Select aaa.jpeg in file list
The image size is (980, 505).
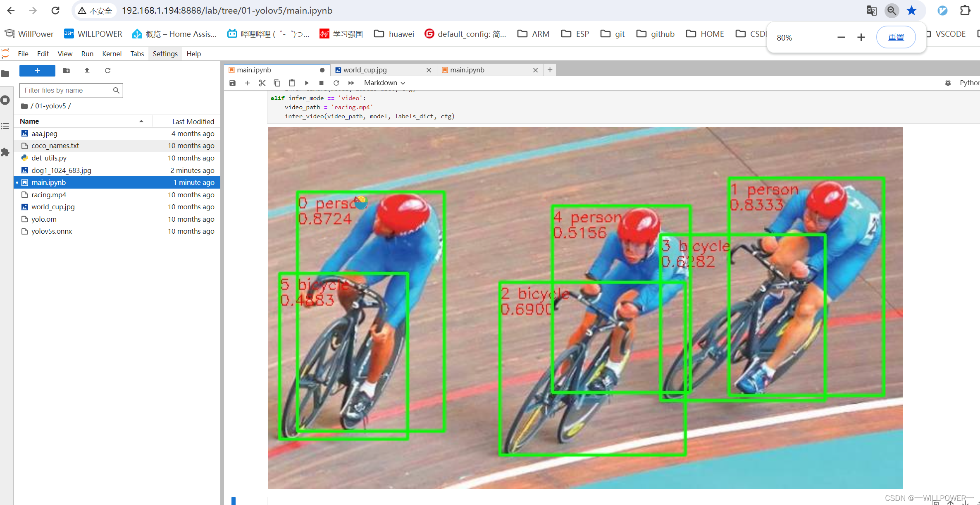[117, 134]
